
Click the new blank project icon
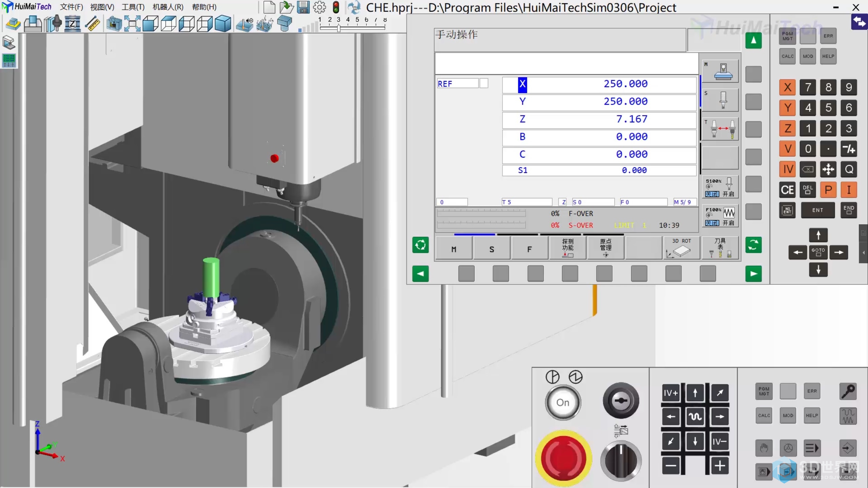click(269, 7)
